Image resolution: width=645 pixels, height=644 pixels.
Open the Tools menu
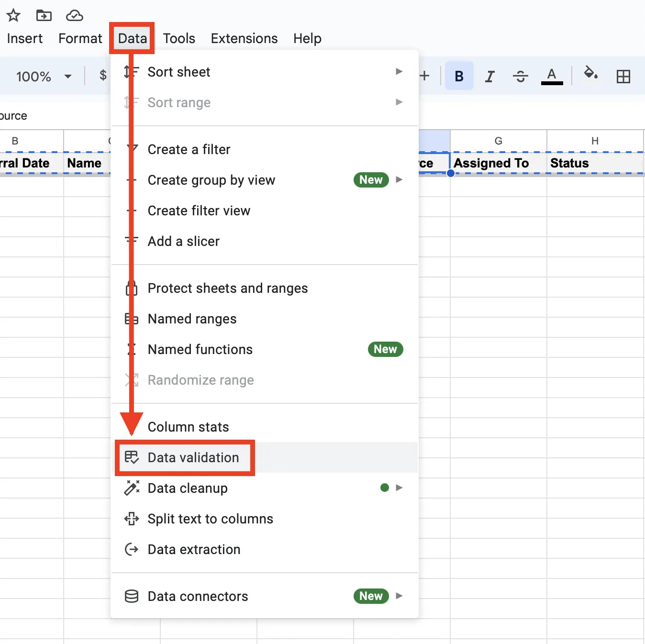point(179,38)
